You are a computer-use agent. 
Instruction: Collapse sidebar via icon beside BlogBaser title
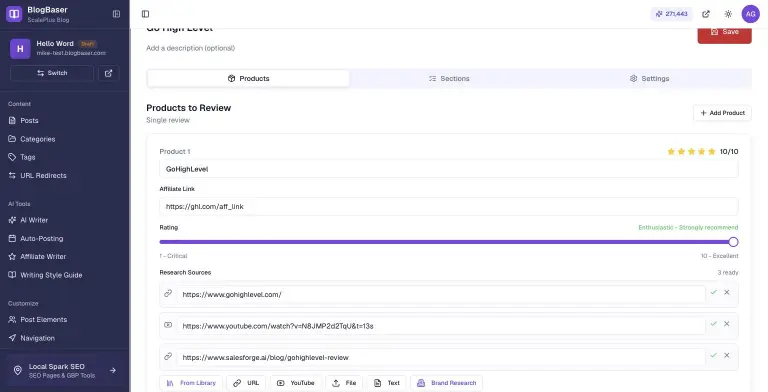click(116, 14)
